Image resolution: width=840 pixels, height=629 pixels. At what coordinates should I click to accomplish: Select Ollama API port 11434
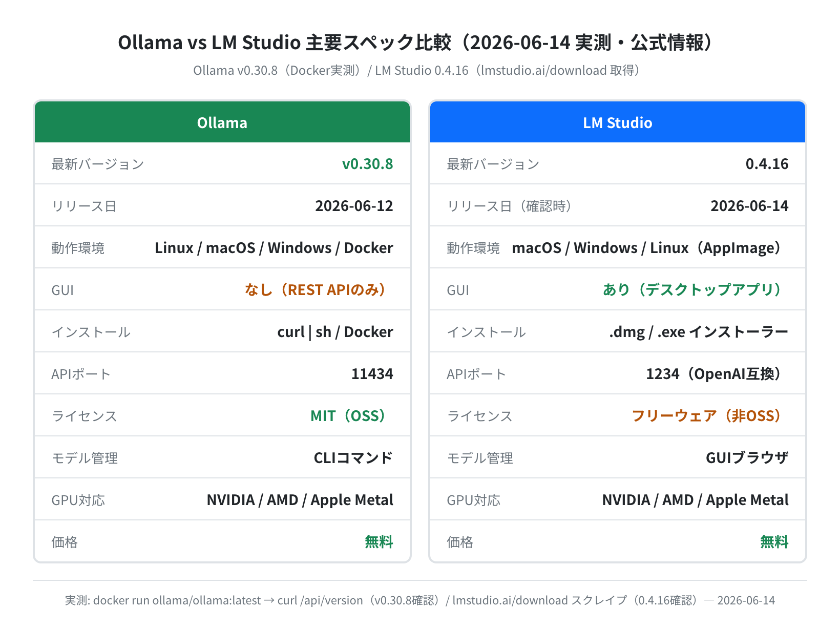point(372,374)
